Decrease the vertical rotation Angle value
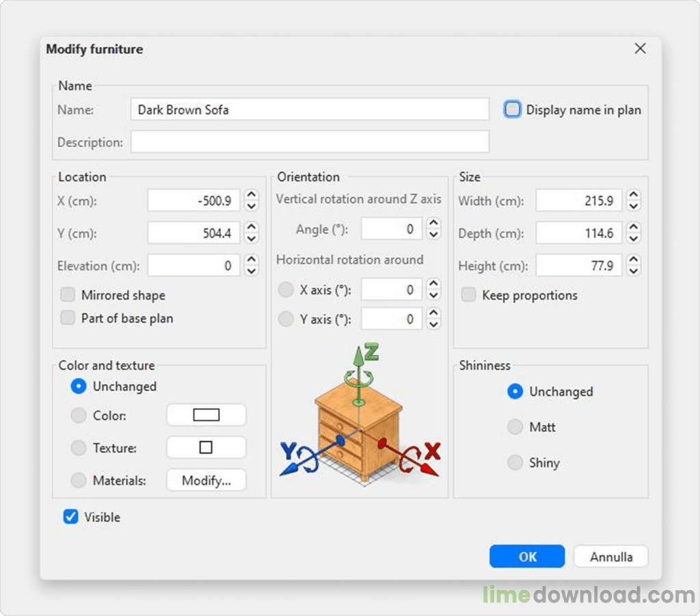700x616 pixels. 433,234
